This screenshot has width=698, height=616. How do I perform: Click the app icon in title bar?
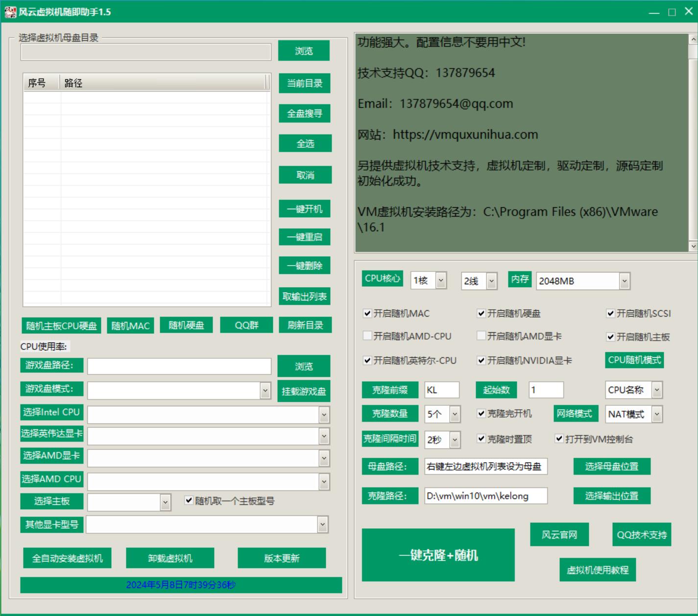pos(10,12)
